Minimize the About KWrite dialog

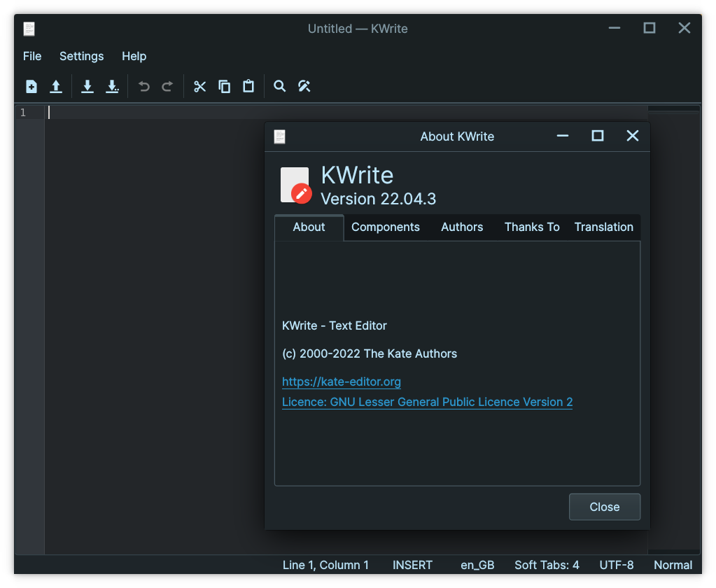(x=563, y=136)
